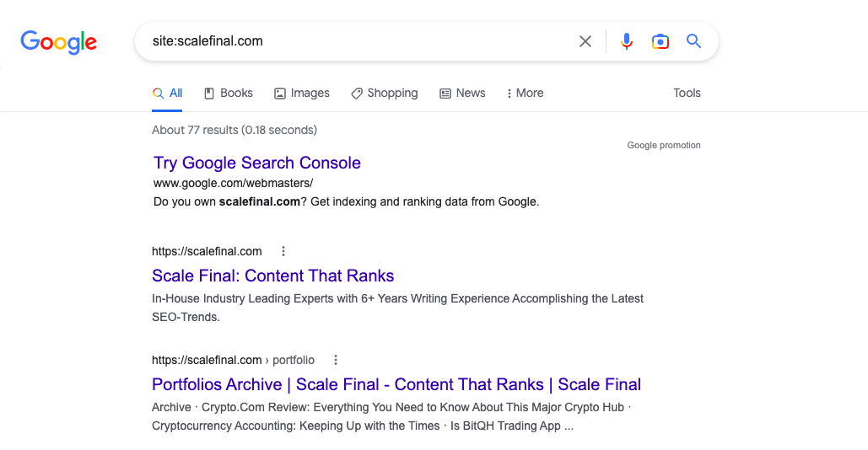Click in the search box containing site:scalefinal.com
Screen dimensions: 868x450
(354, 41)
